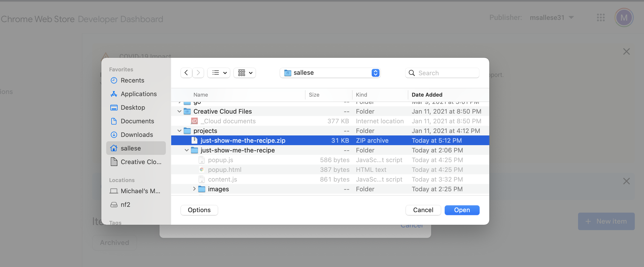The width and height of the screenshot is (644, 267).
Task: Collapse the just-show-me-the-recipe folder
Action: (x=186, y=150)
